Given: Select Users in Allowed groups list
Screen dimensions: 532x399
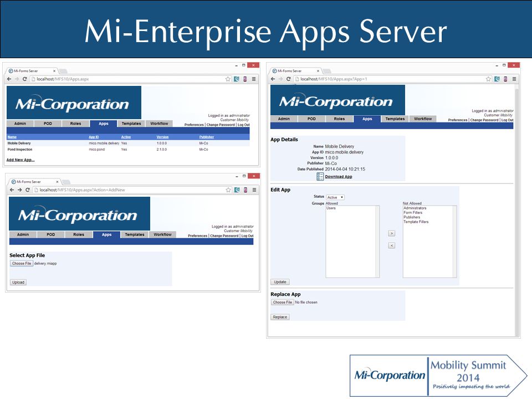Looking at the screenshot, I should point(331,208).
